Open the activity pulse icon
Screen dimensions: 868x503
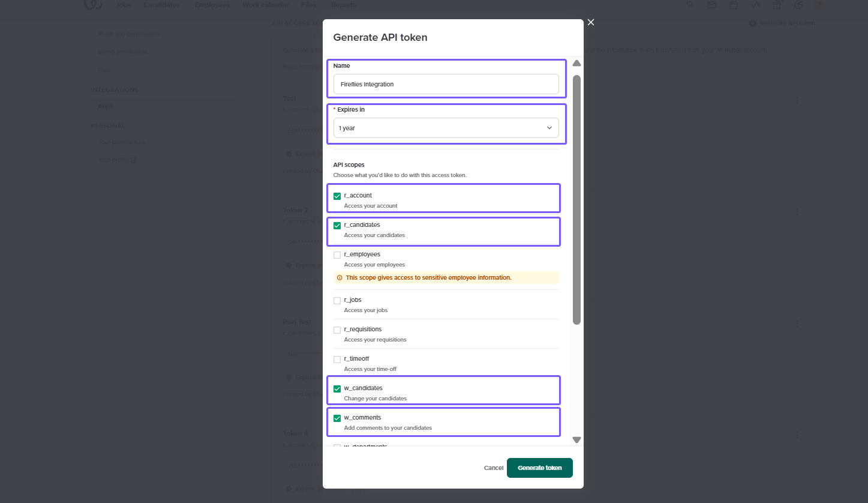coord(755,5)
